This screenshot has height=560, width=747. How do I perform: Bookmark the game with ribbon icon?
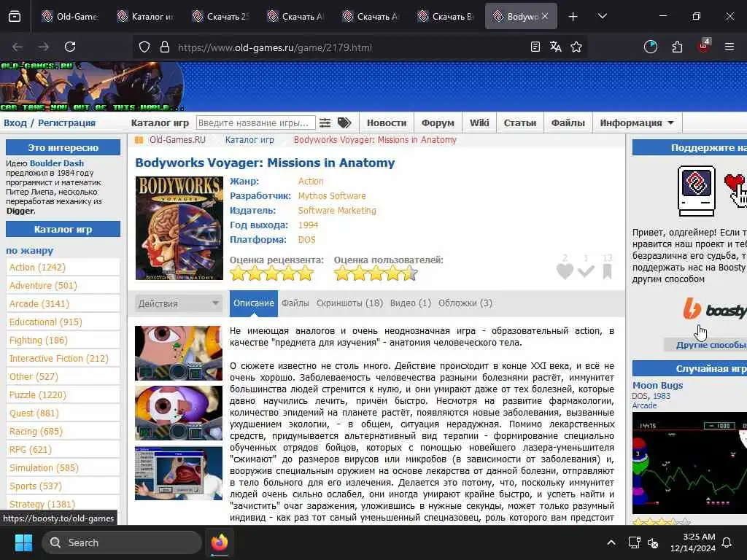(x=607, y=271)
